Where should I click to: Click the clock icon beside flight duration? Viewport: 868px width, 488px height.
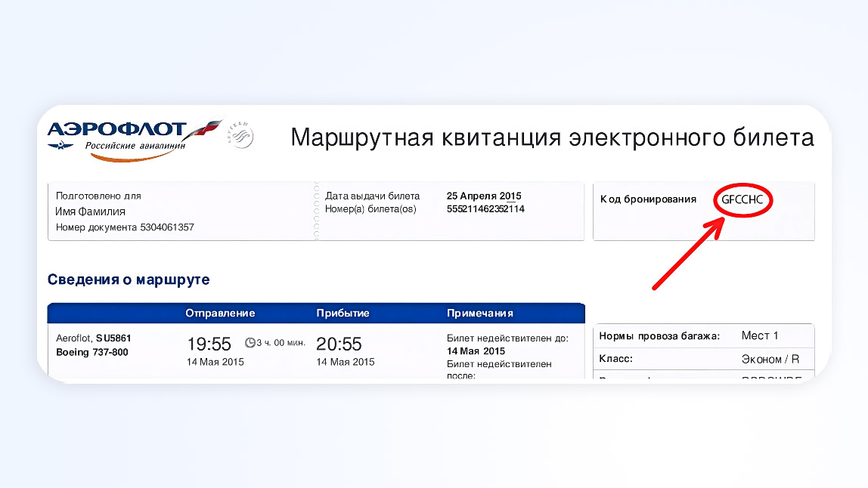[250, 343]
